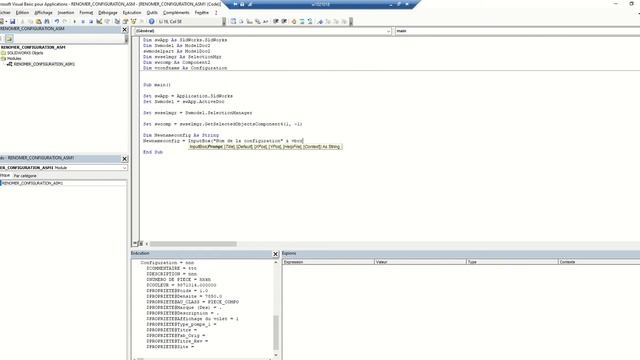Open the main procedure dropdown
640x360 pixels.
click(x=518, y=31)
